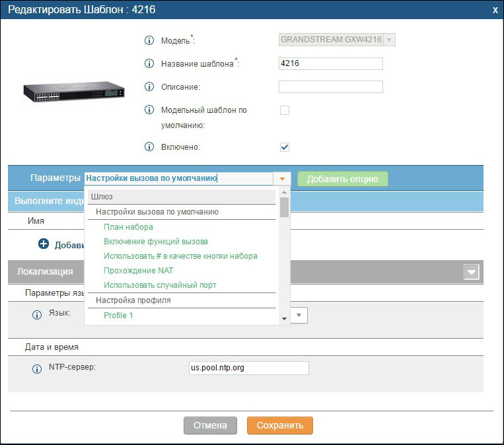Click scroll up arrow in dropdown list
This screenshot has height=445, width=504.
pos(284,192)
